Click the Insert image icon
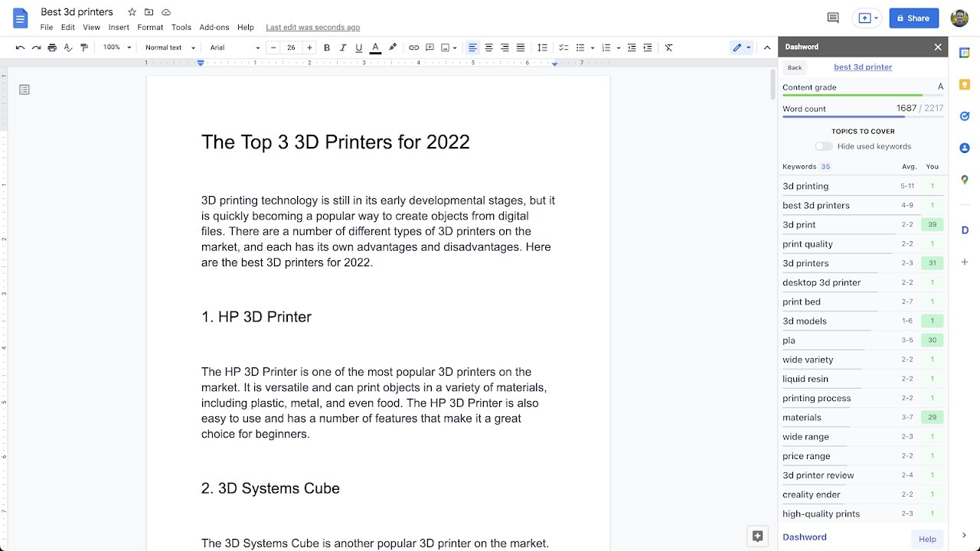The height and width of the screenshot is (551, 980). (x=446, y=47)
